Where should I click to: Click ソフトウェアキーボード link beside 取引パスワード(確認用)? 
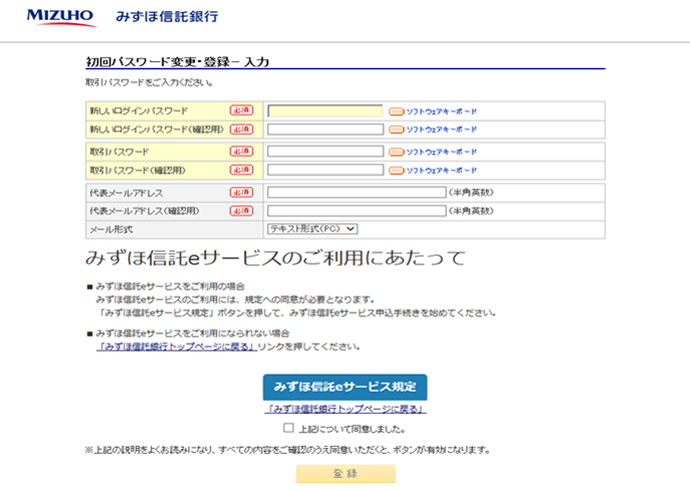point(441,171)
